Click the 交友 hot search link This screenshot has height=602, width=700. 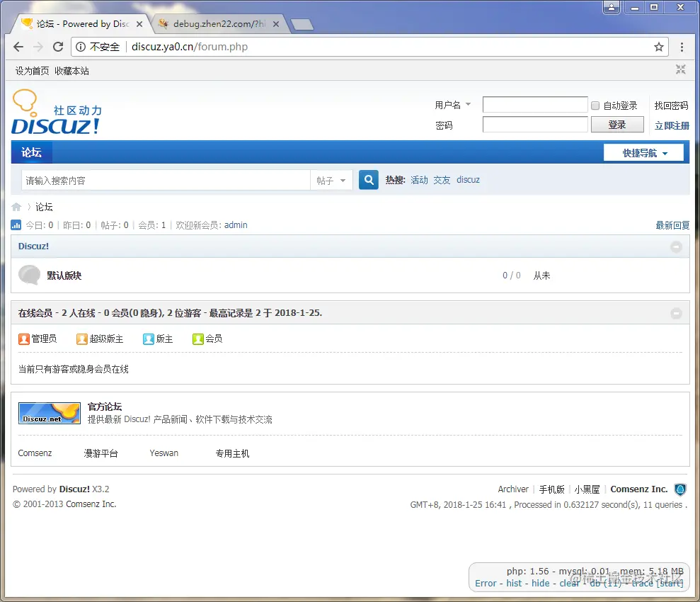tap(442, 180)
